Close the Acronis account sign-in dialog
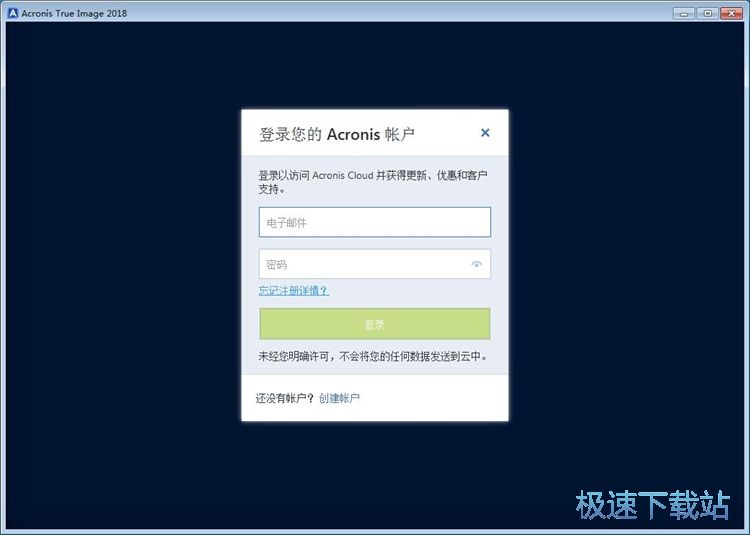Viewport: 750px width, 535px height. tap(485, 133)
